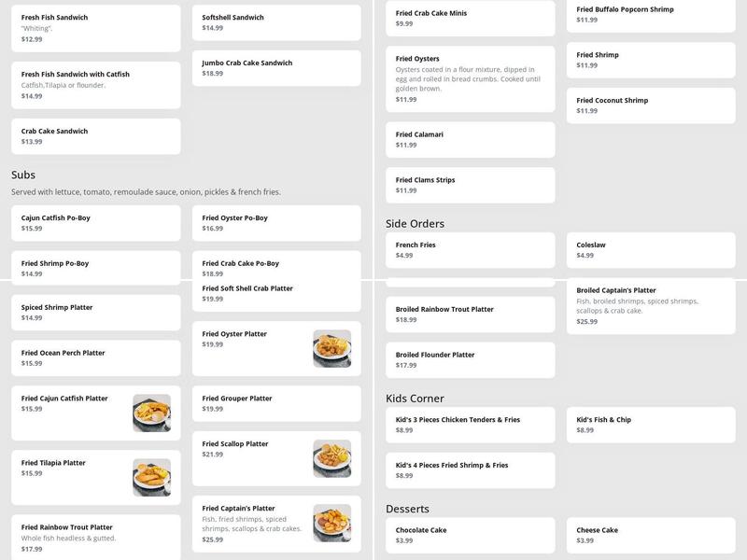747x560 pixels.
Task: Choose the Jumbo Crab Cake Sandwich
Action: point(276,68)
